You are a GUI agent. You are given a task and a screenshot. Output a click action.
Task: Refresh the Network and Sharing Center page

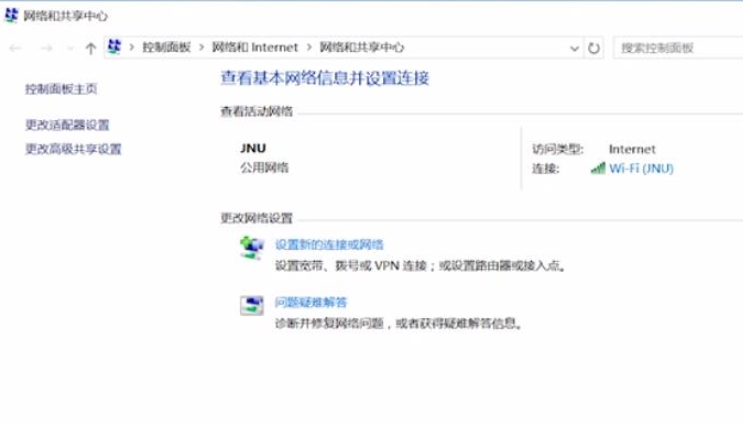coord(594,48)
